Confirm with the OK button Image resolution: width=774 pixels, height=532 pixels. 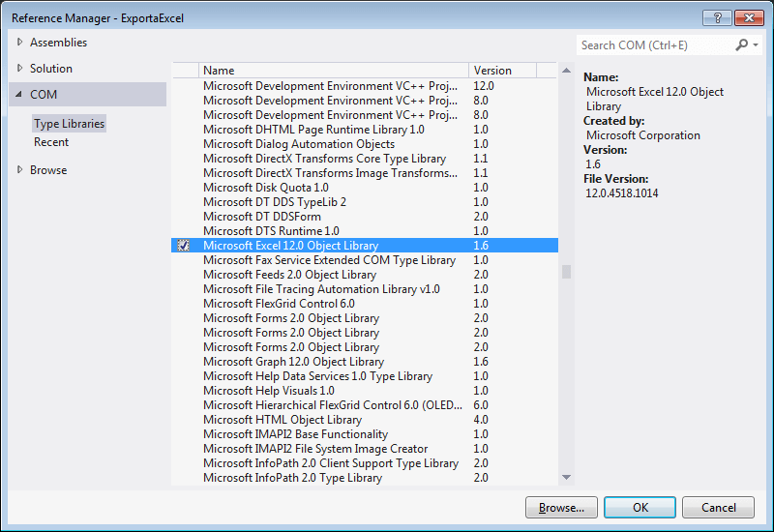[x=640, y=507]
